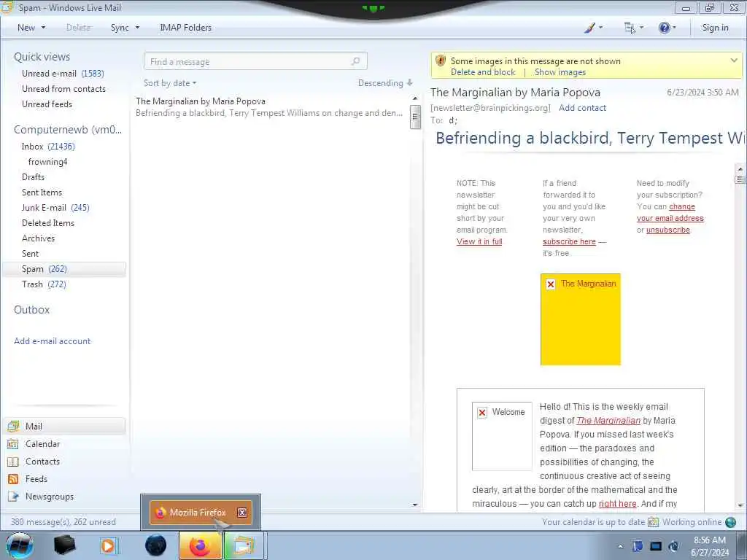Open the Windows Start orb
The width and height of the screenshot is (747, 560).
pos(20,545)
